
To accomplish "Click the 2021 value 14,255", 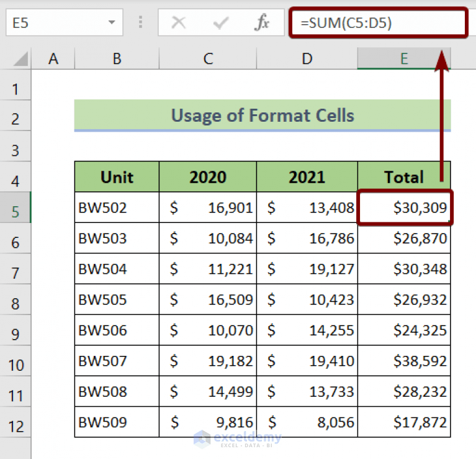I will tap(307, 330).
